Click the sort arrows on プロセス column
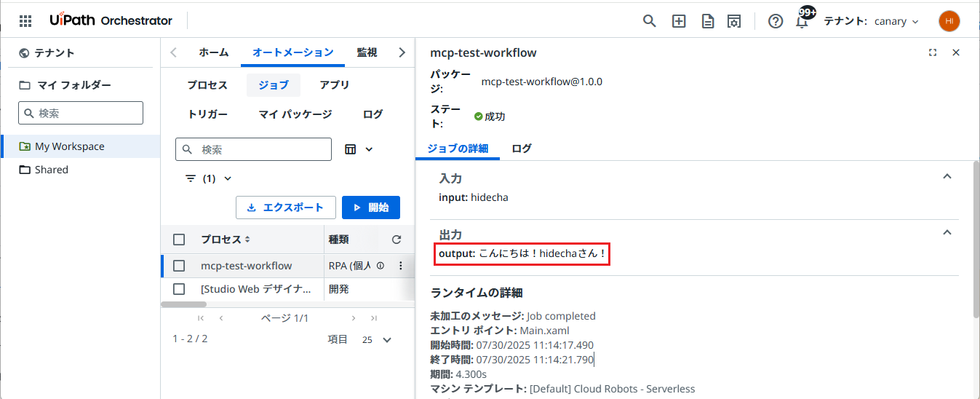 coord(247,239)
